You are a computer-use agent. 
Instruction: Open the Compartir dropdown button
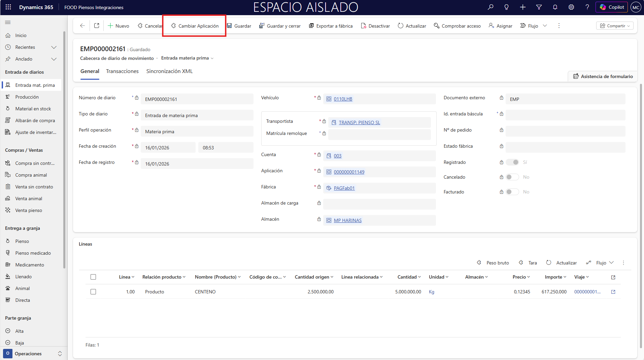(615, 26)
